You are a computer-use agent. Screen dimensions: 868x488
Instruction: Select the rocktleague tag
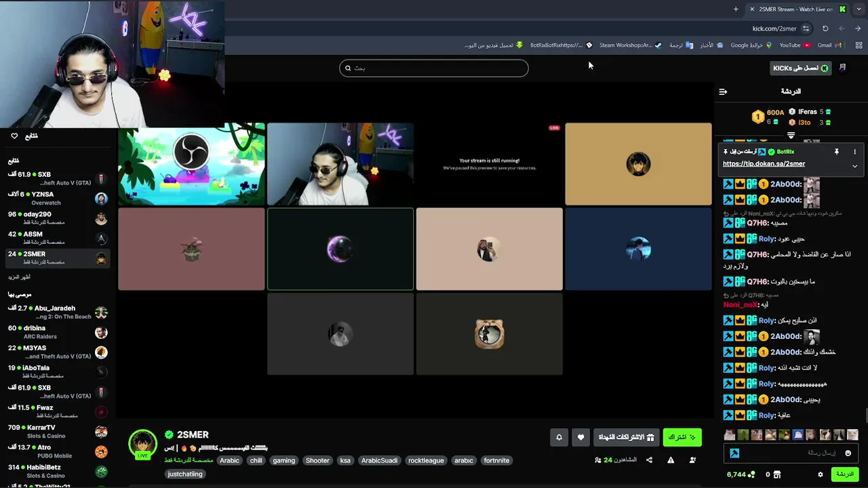coord(426,460)
